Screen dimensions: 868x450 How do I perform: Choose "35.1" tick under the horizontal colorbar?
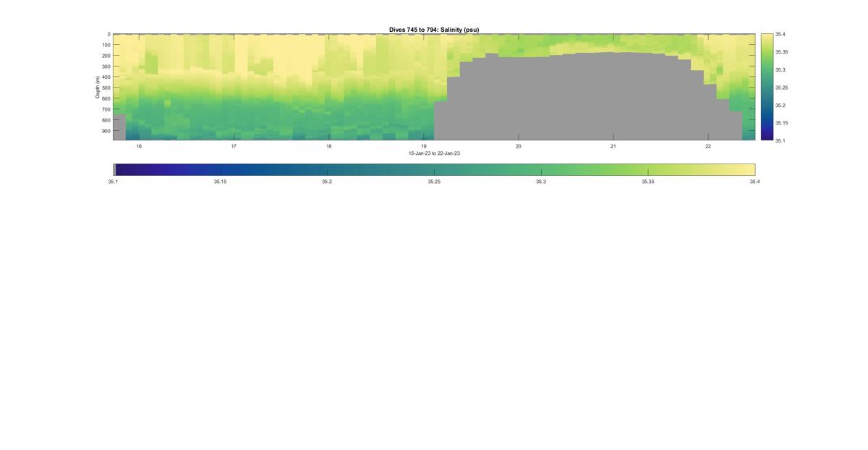[113, 182]
